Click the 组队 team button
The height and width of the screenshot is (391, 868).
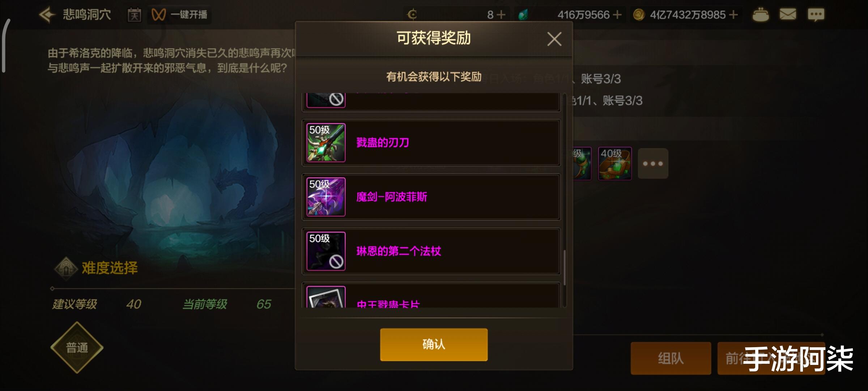(x=671, y=358)
